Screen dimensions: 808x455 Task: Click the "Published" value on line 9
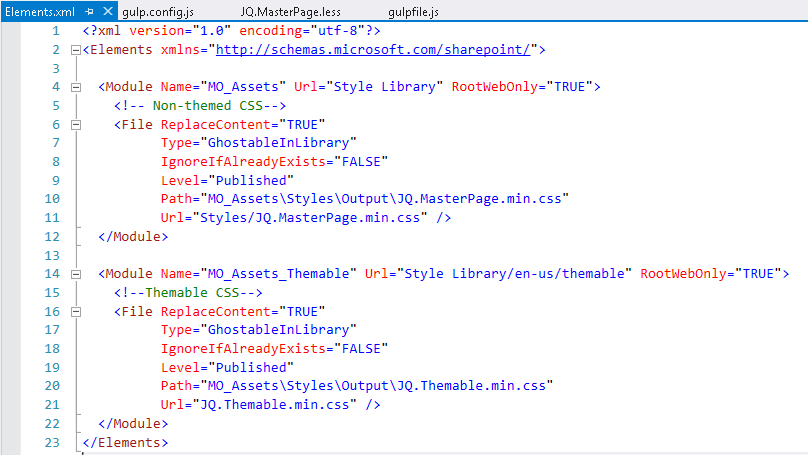(x=250, y=180)
